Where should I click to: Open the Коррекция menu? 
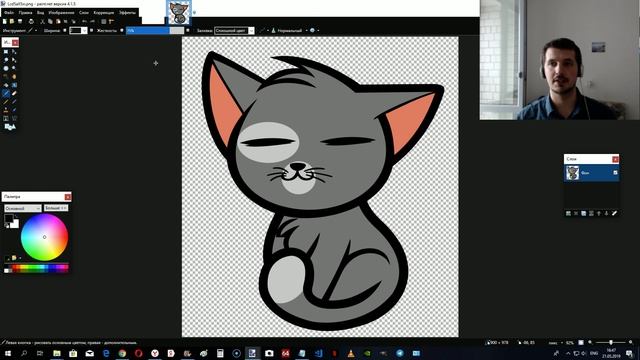click(x=104, y=13)
